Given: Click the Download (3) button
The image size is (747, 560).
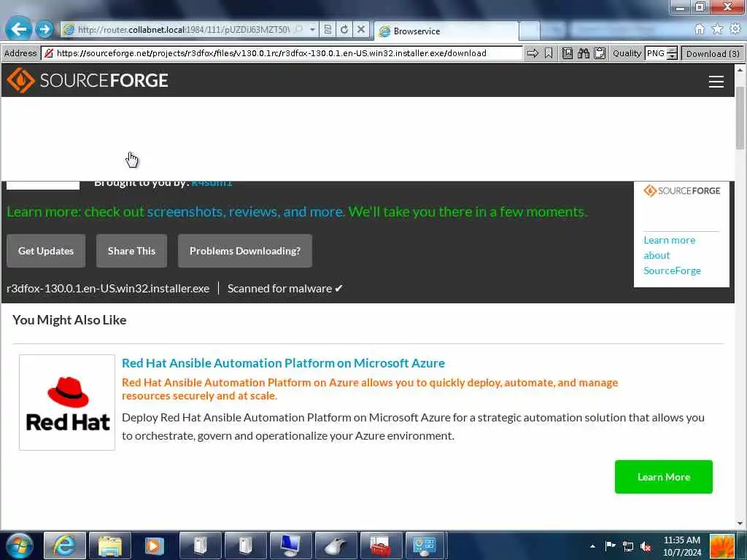Looking at the screenshot, I should pos(713,53).
